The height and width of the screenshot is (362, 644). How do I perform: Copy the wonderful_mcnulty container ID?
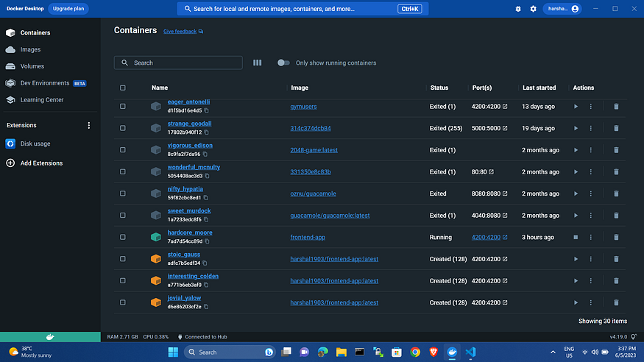pos(207,176)
